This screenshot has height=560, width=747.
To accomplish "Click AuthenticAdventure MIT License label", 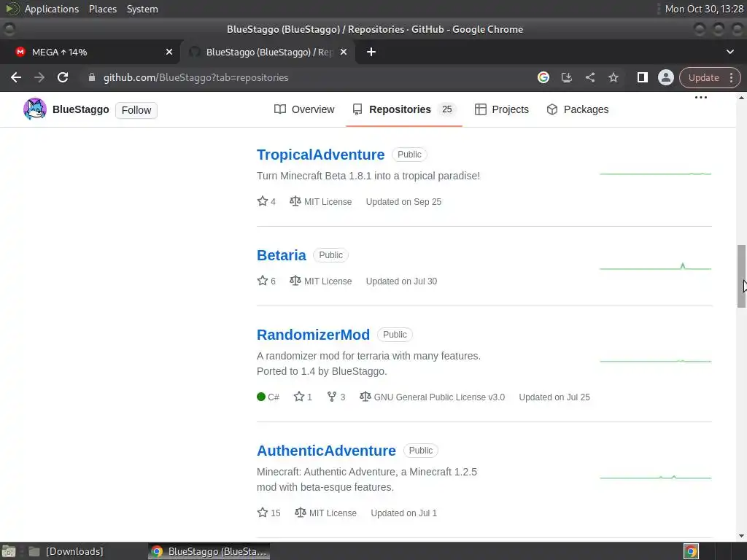I will click(x=325, y=513).
